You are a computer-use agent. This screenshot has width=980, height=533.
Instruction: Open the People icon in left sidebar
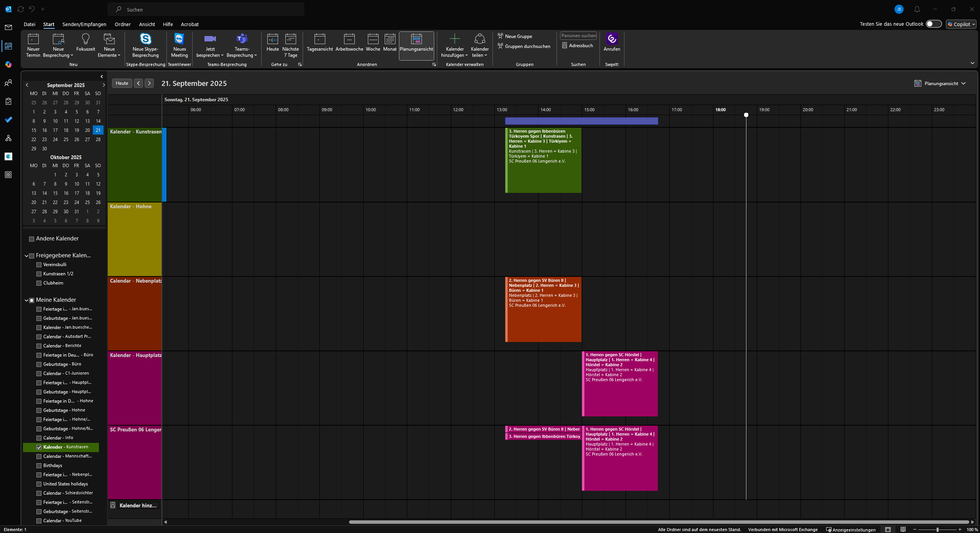(x=8, y=83)
